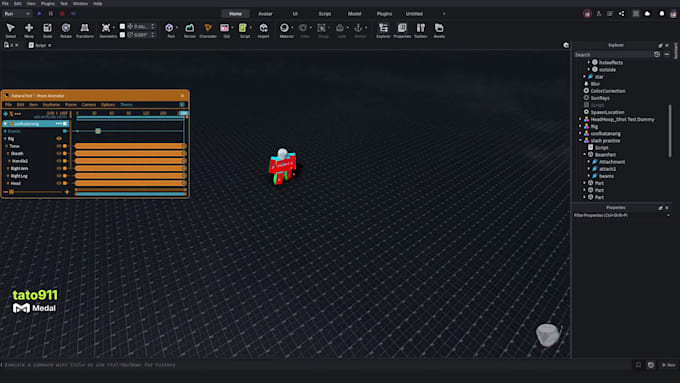The image size is (680, 383).
Task: Expand the star item in Explorer
Action: 585,77
